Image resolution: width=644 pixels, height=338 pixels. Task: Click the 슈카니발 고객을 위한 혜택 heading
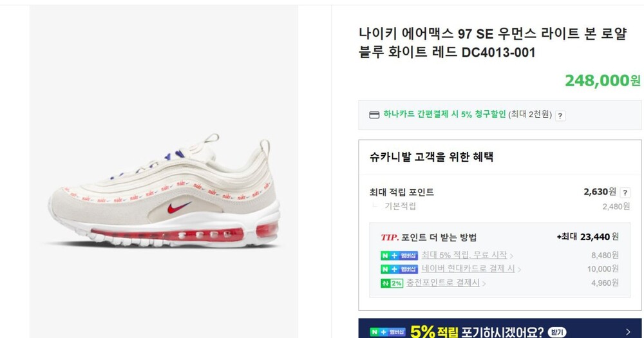pyautogui.click(x=431, y=157)
